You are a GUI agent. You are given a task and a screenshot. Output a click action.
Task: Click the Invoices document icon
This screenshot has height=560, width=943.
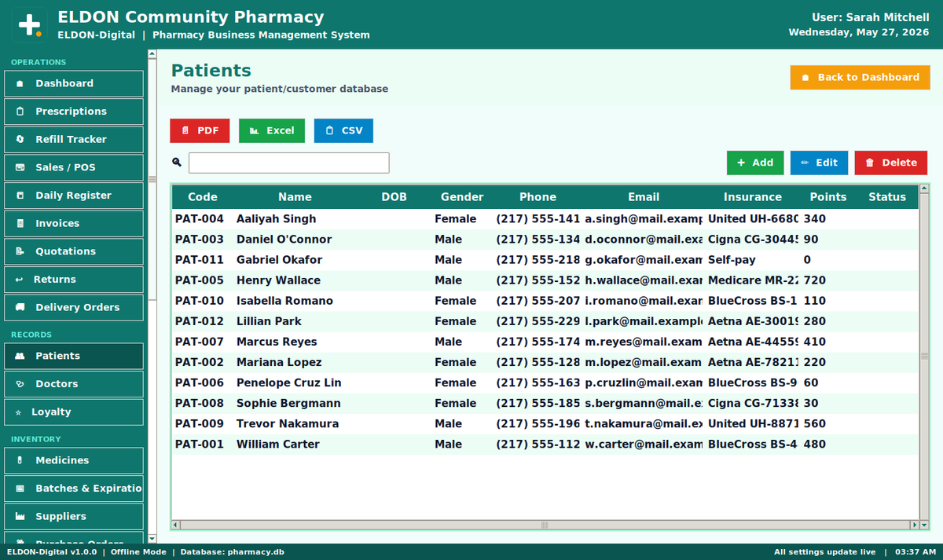(x=20, y=223)
